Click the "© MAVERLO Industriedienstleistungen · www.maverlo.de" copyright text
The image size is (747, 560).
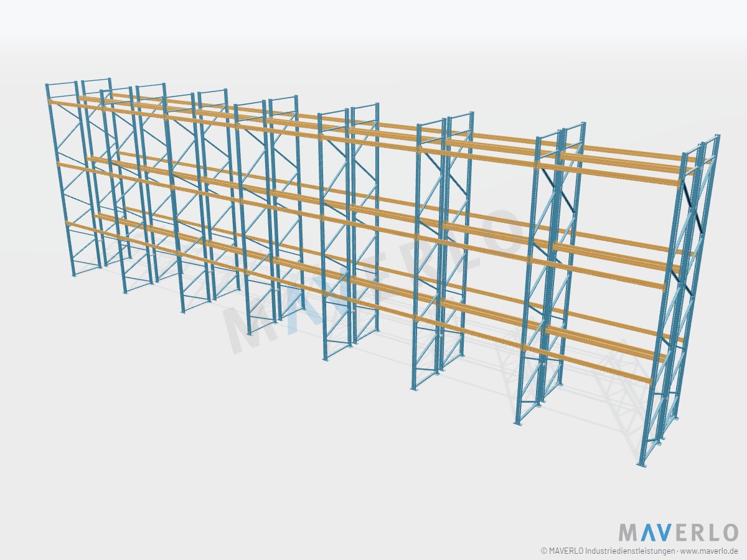point(639,551)
